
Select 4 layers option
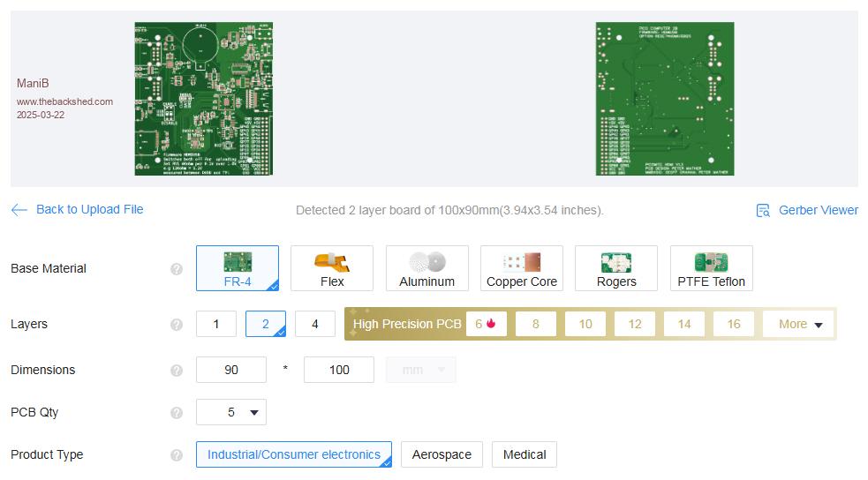315,324
